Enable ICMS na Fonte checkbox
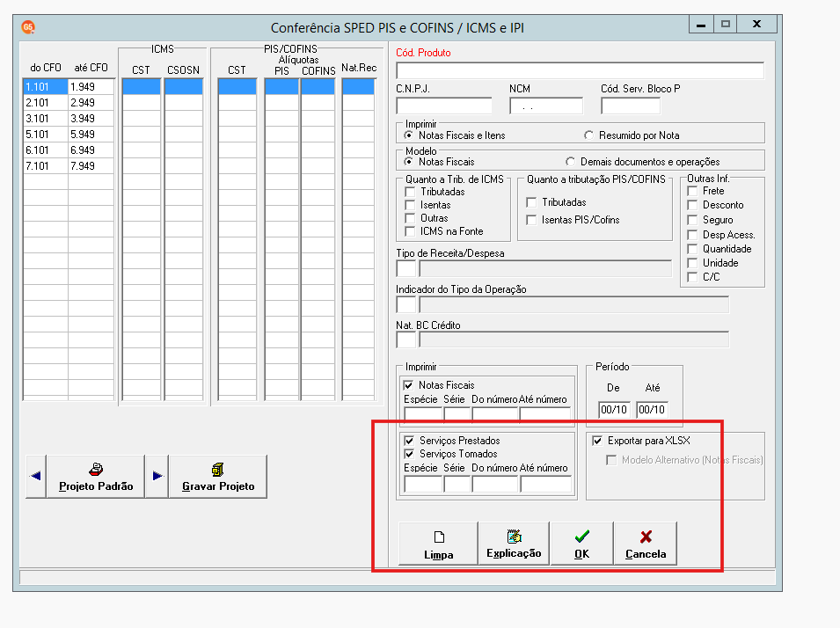840x628 pixels. (410, 231)
